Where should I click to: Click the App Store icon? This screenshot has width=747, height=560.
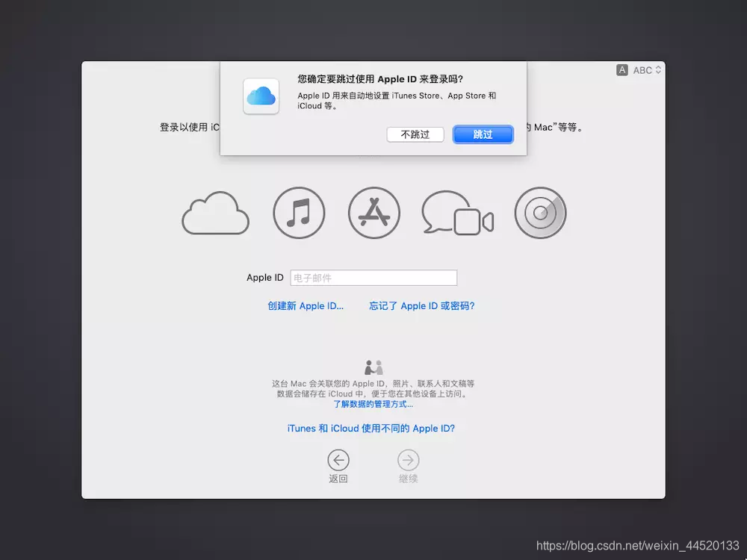coord(374,212)
